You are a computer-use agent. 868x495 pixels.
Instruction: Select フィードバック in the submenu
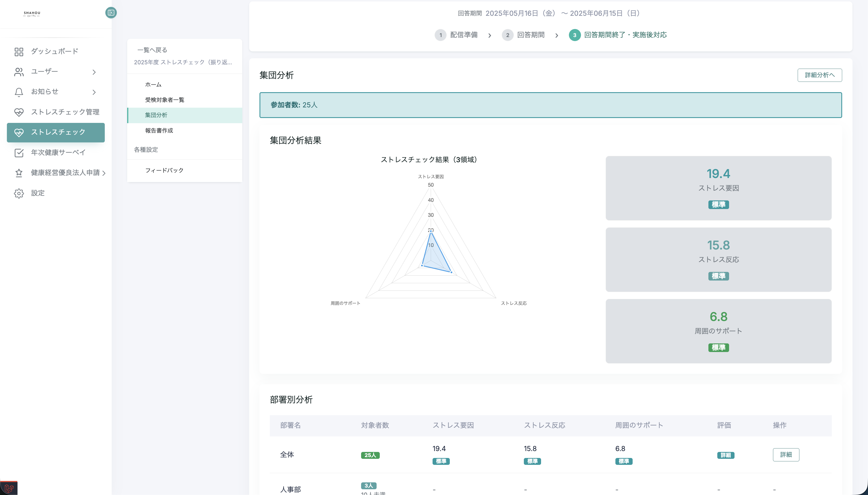pos(185,170)
